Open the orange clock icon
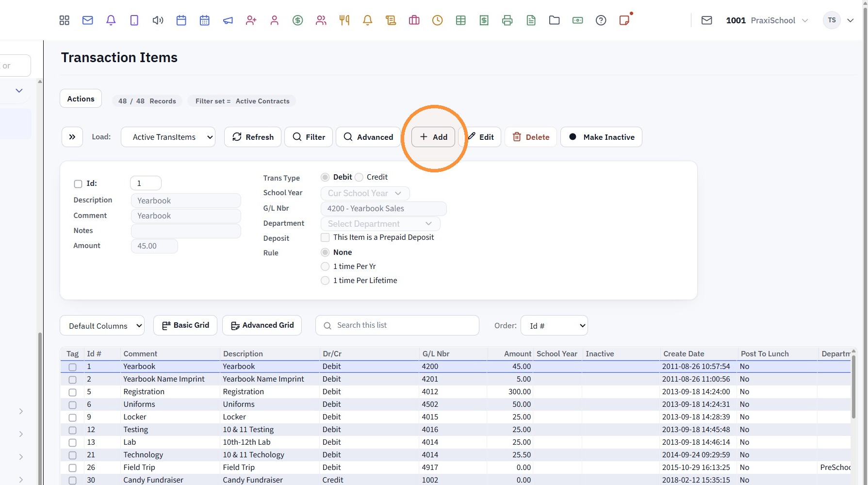This screenshot has height=485, width=868. click(438, 20)
